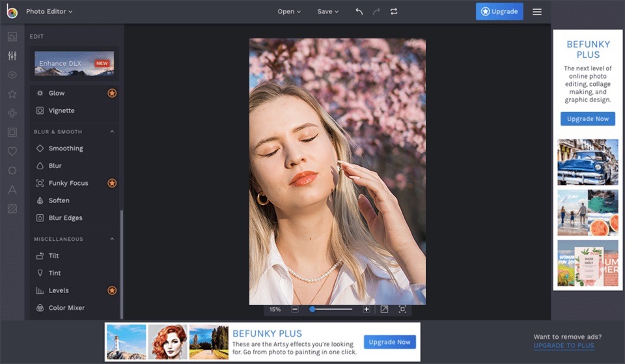
Task: Open the Text tool sidebar icon
Action: coord(12,189)
